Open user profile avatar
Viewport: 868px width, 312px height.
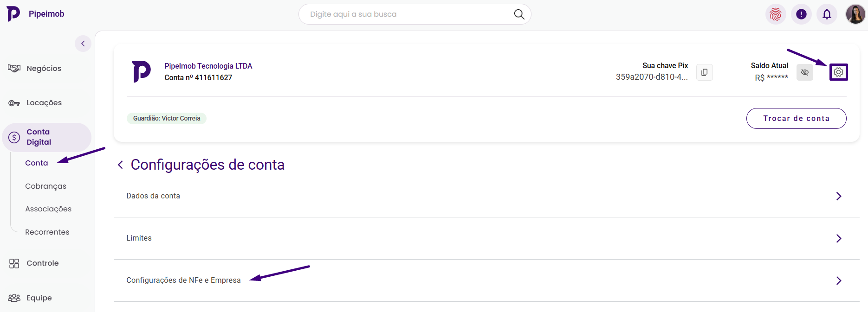(855, 14)
